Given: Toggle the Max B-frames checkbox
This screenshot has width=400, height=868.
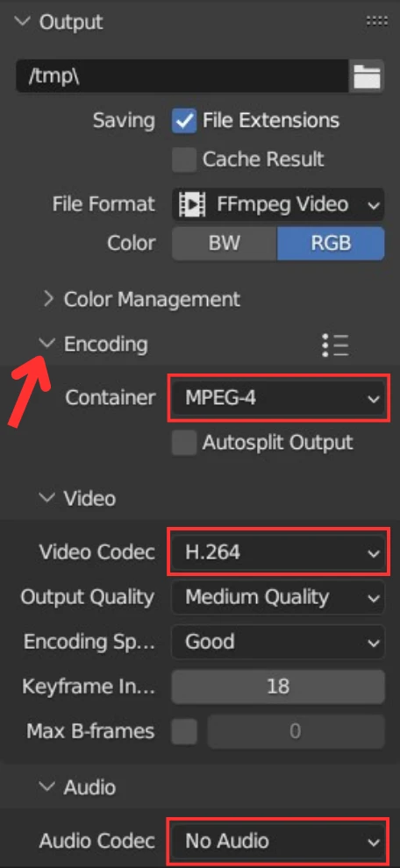Looking at the screenshot, I should click(x=184, y=731).
